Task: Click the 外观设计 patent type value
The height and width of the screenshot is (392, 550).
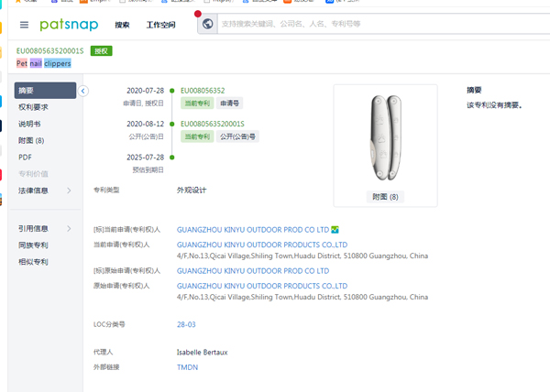Action: pos(192,191)
